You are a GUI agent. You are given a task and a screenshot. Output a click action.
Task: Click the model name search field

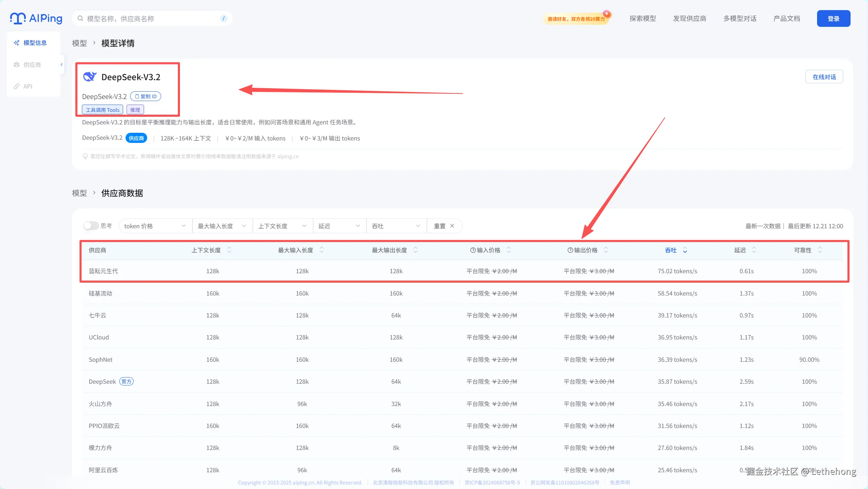pyautogui.click(x=150, y=18)
